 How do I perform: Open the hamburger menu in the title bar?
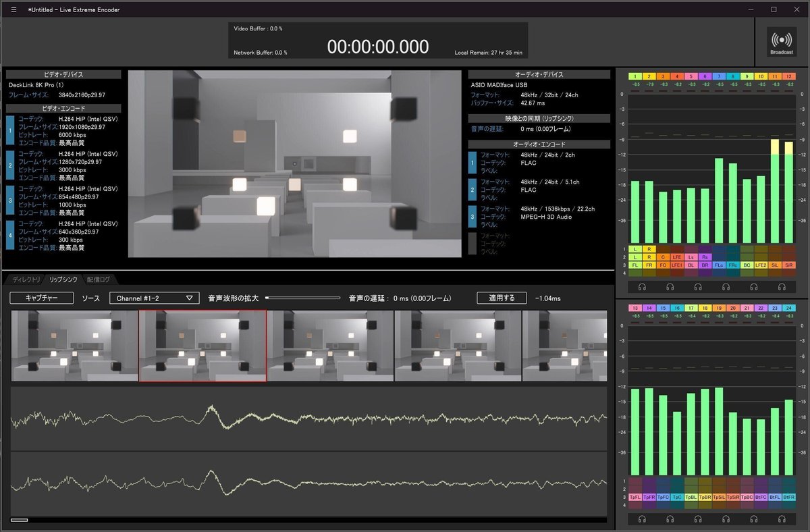(13, 9)
